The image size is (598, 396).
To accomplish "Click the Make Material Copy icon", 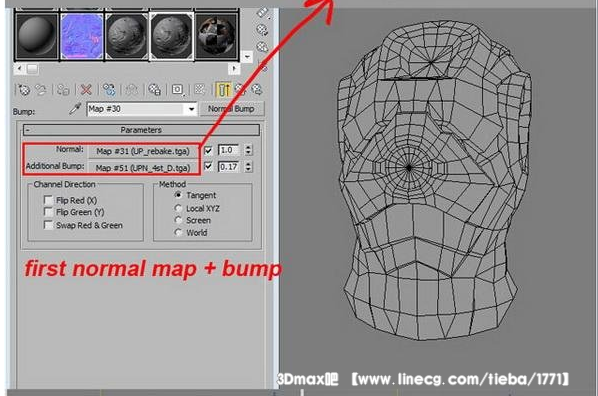I will [109, 90].
